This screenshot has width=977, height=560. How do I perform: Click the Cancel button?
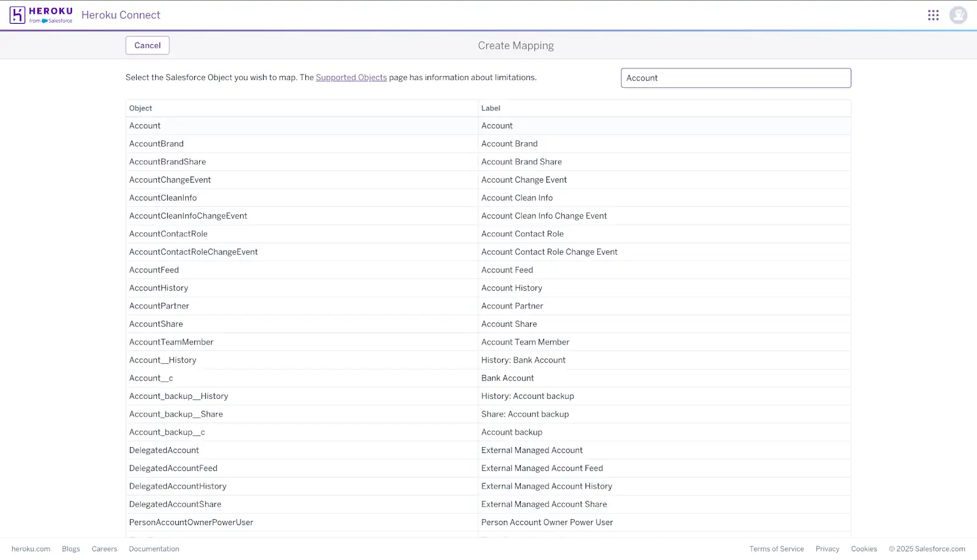(147, 45)
